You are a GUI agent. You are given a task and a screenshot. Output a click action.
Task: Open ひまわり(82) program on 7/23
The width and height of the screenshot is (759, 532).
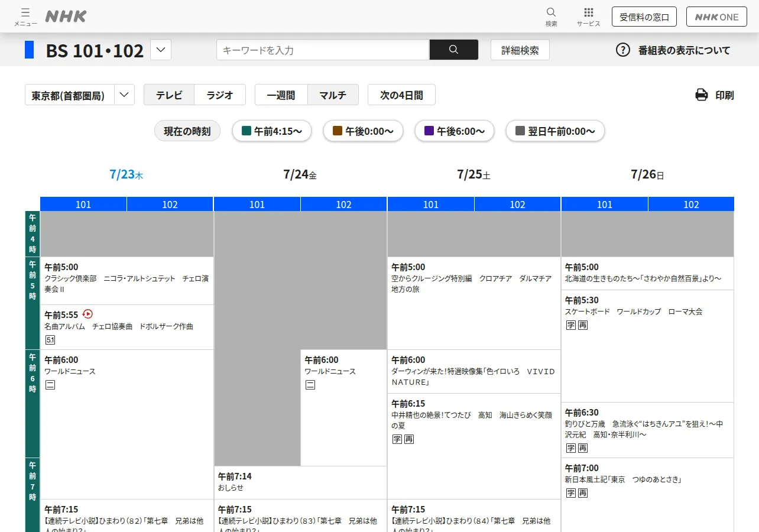126,515
